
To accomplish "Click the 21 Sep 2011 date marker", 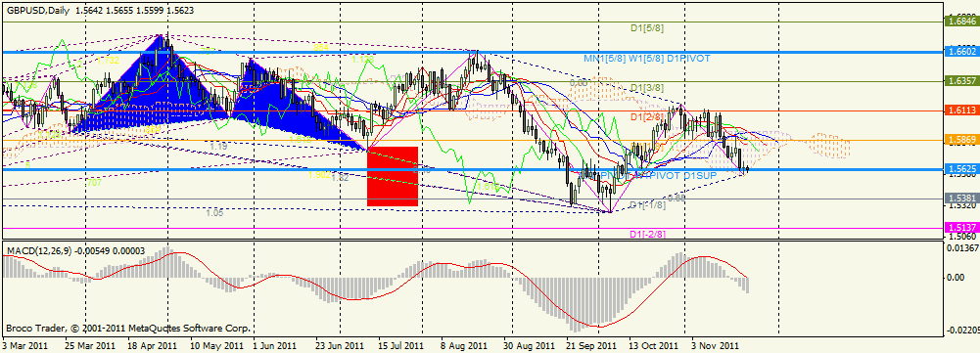I will pyautogui.click(x=591, y=345).
